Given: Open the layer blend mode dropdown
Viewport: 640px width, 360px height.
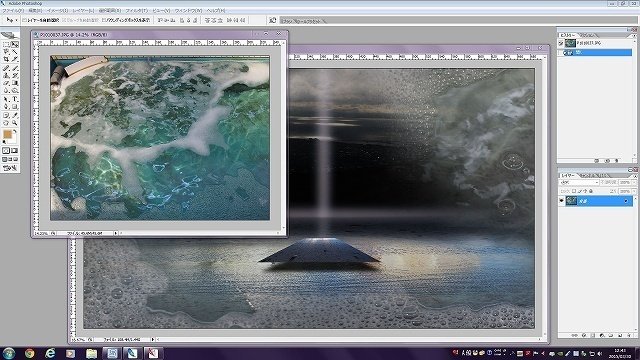Looking at the screenshot, I should click(579, 182).
